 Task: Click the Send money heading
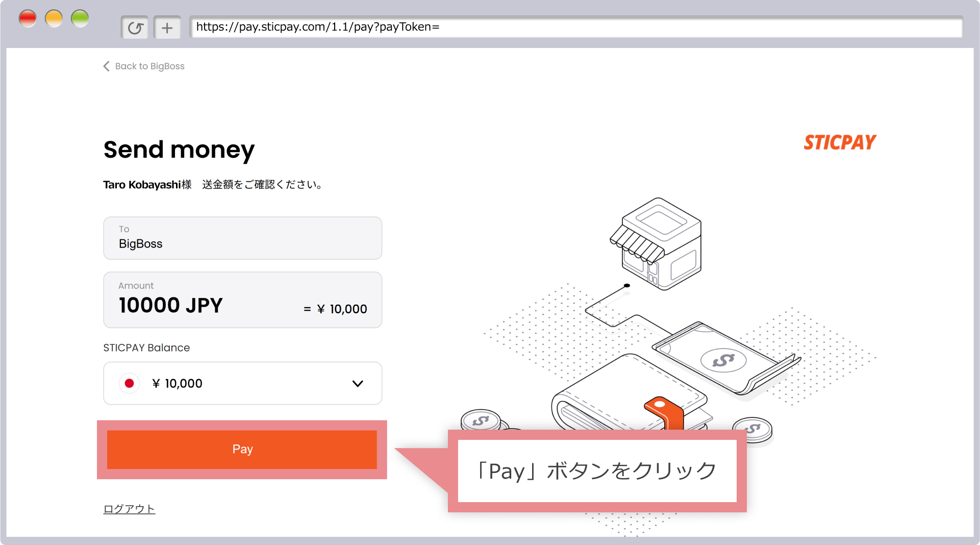(x=179, y=150)
